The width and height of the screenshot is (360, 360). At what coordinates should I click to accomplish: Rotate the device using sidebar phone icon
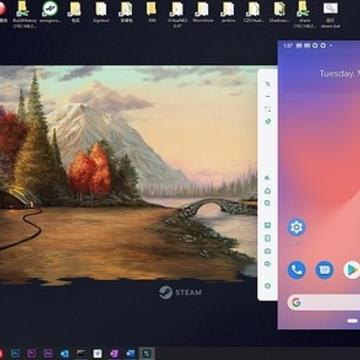(x=268, y=238)
